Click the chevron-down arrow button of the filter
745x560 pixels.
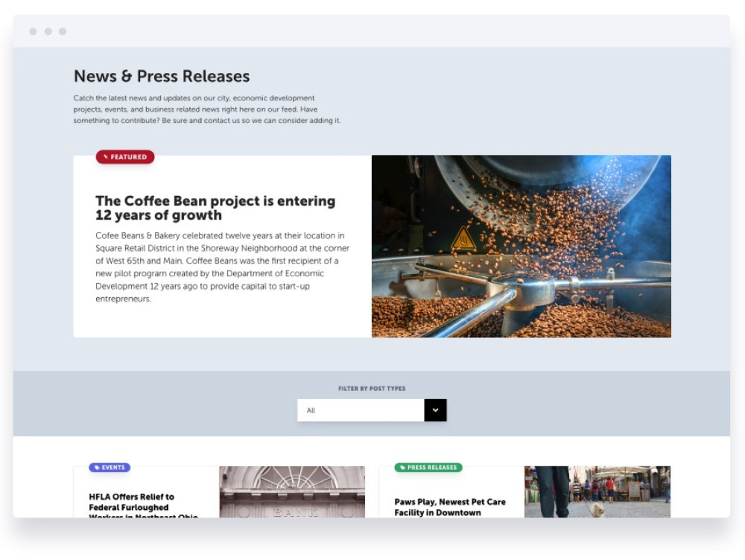click(435, 410)
